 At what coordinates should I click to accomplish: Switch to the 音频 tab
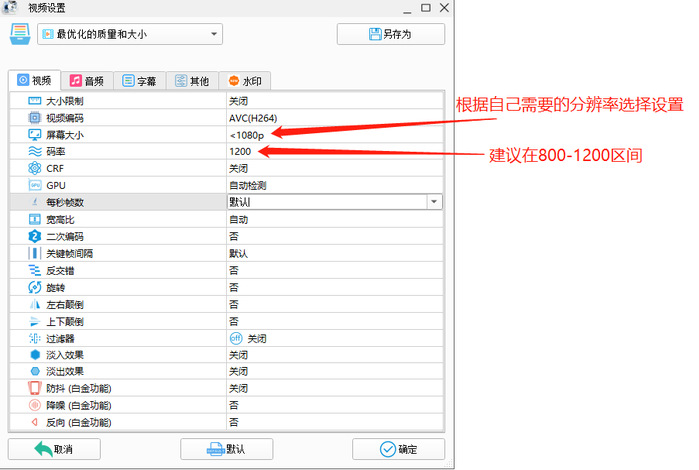[x=86, y=81]
